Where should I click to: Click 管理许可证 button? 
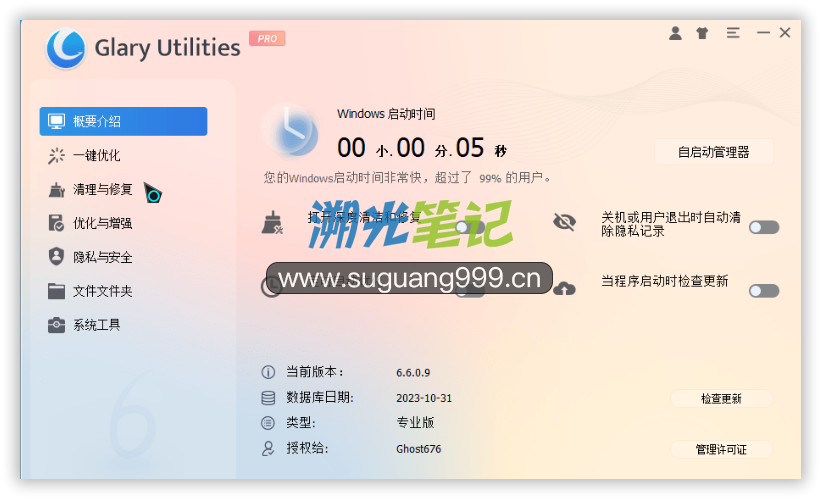point(721,450)
